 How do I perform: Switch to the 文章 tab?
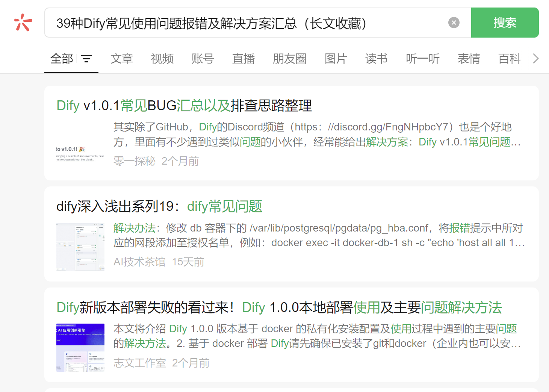click(122, 59)
